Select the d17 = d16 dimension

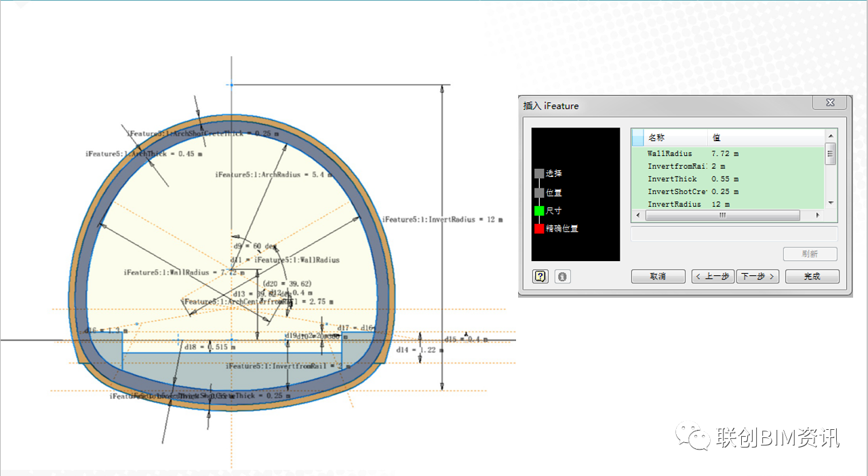point(355,328)
